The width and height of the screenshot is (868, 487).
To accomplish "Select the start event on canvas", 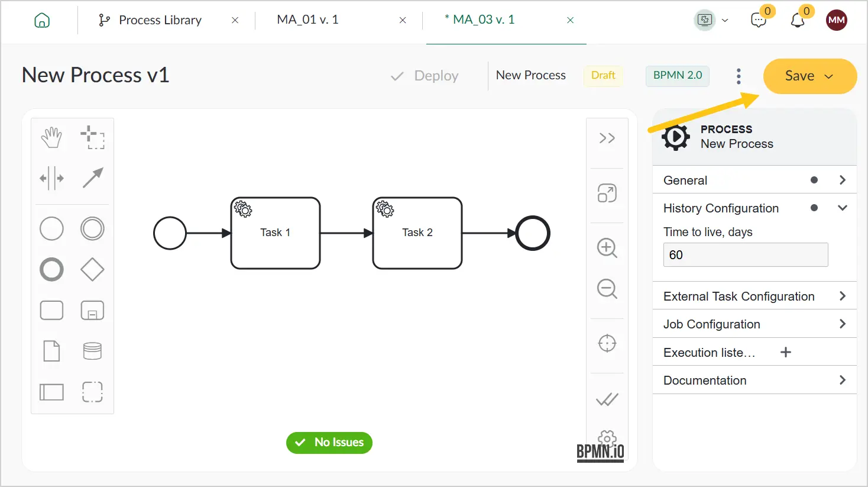I will pyautogui.click(x=170, y=233).
